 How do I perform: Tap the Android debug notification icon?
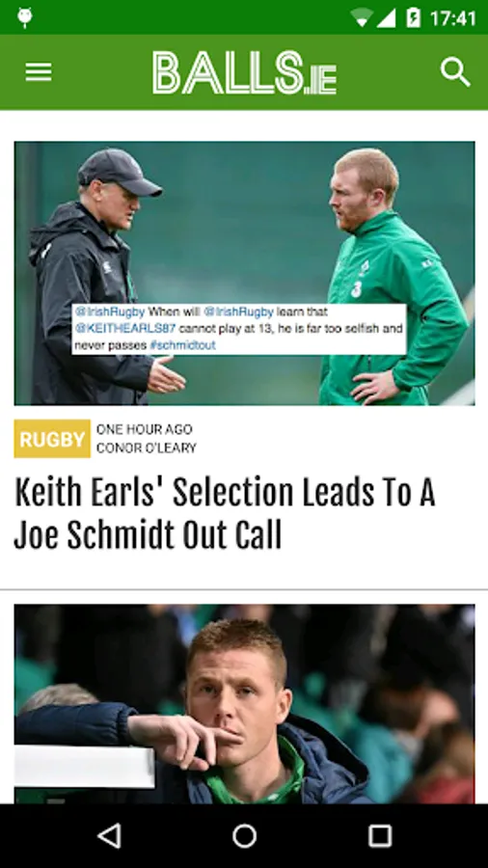point(24,17)
